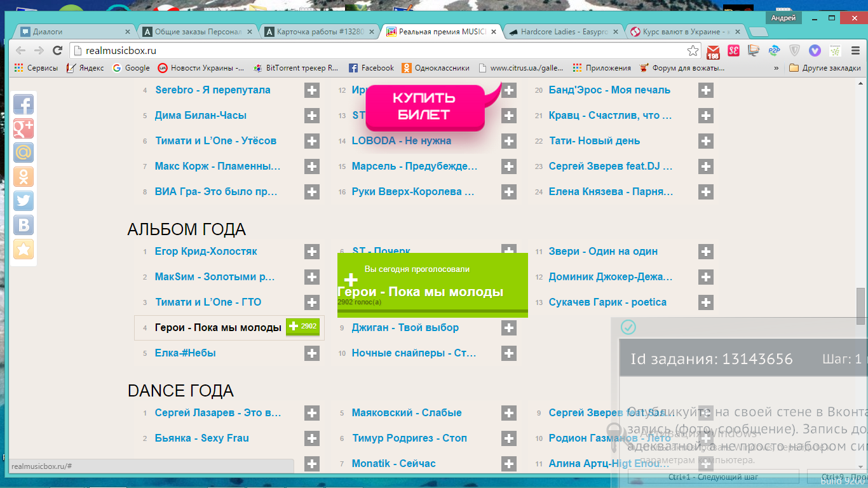Open Новости Украины bookmark
Viewport: 868px width, 488px height.
click(201, 68)
